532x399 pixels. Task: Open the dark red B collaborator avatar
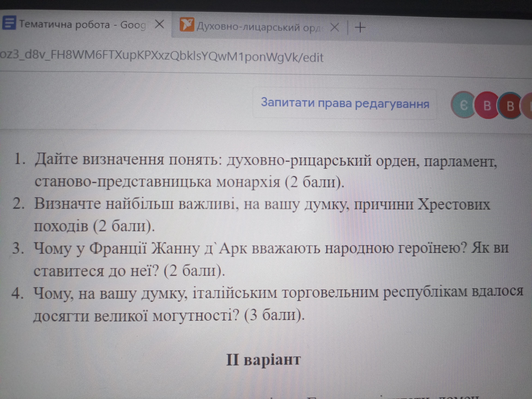(510, 106)
